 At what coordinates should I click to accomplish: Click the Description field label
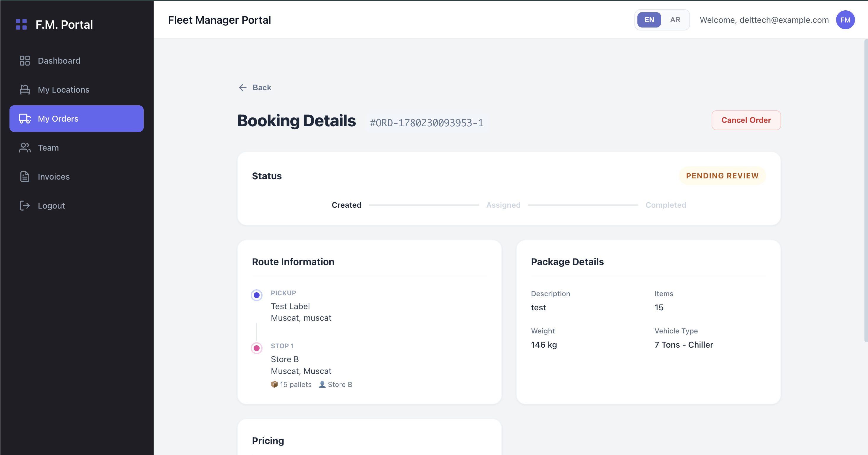tap(550, 294)
